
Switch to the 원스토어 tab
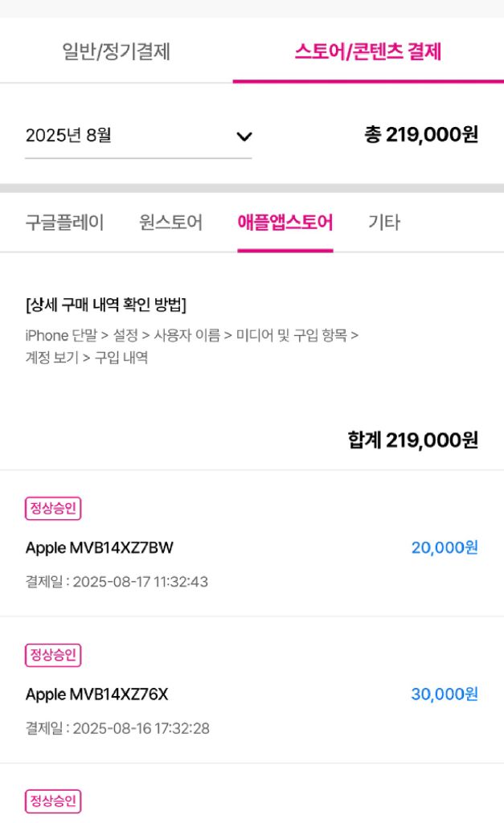(x=170, y=223)
